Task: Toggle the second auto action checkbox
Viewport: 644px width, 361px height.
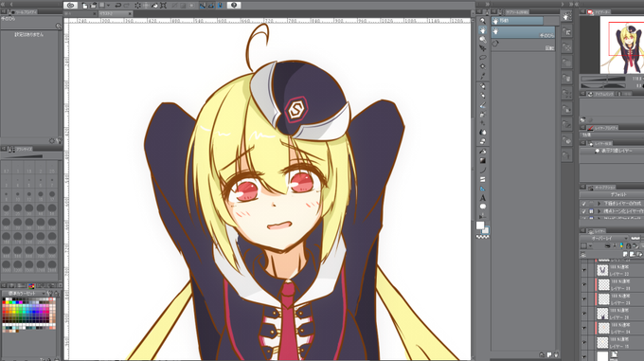Action: point(583,211)
